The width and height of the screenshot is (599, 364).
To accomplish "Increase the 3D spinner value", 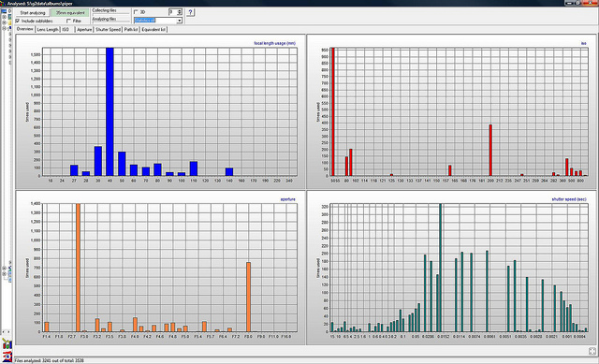I will (180, 10).
